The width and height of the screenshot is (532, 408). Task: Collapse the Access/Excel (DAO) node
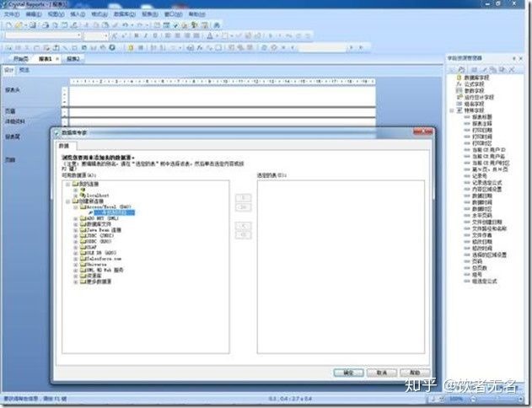[76, 207]
